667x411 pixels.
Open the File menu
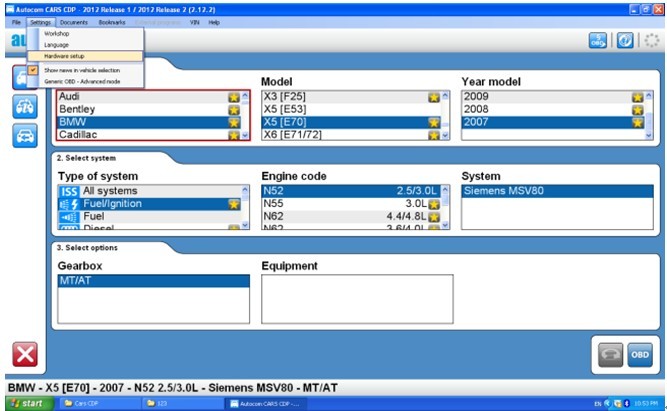16,22
